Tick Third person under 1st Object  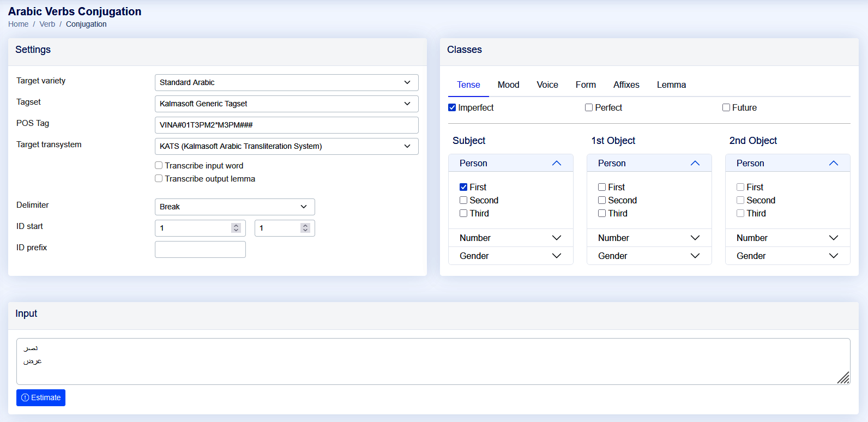602,213
